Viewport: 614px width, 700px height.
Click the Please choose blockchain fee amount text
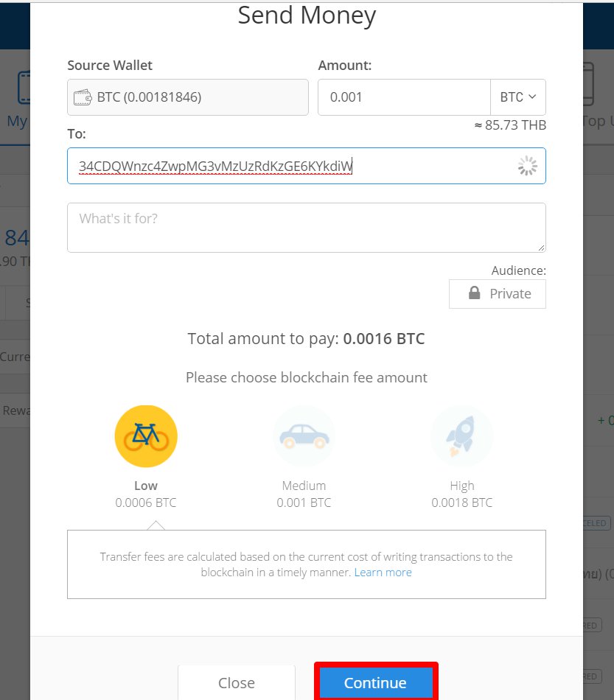click(x=307, y=378)
